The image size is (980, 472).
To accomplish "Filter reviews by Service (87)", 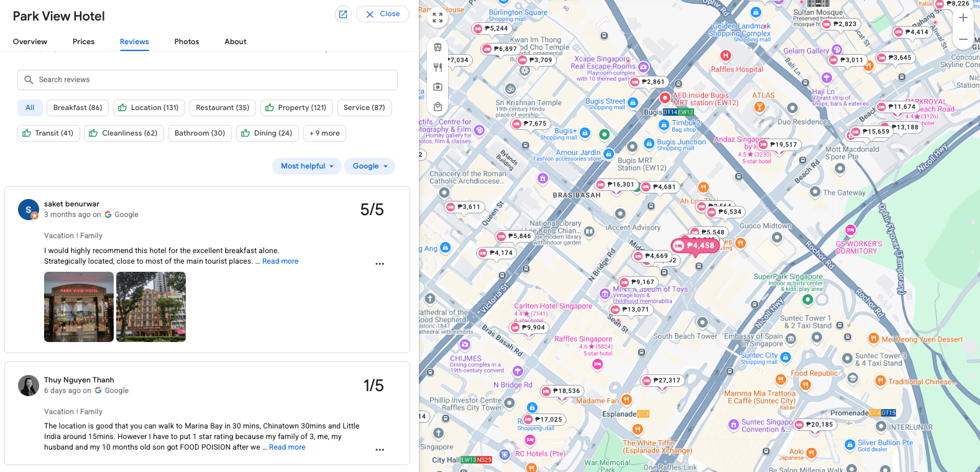I will pos(364,108).
